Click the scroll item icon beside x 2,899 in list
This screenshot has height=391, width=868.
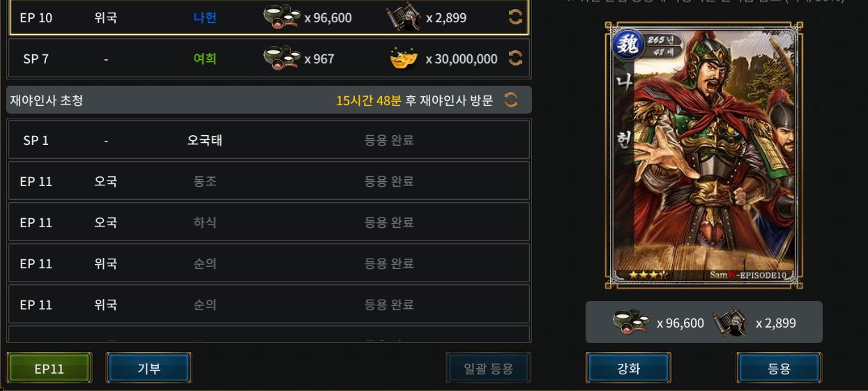tap(404, 17)
